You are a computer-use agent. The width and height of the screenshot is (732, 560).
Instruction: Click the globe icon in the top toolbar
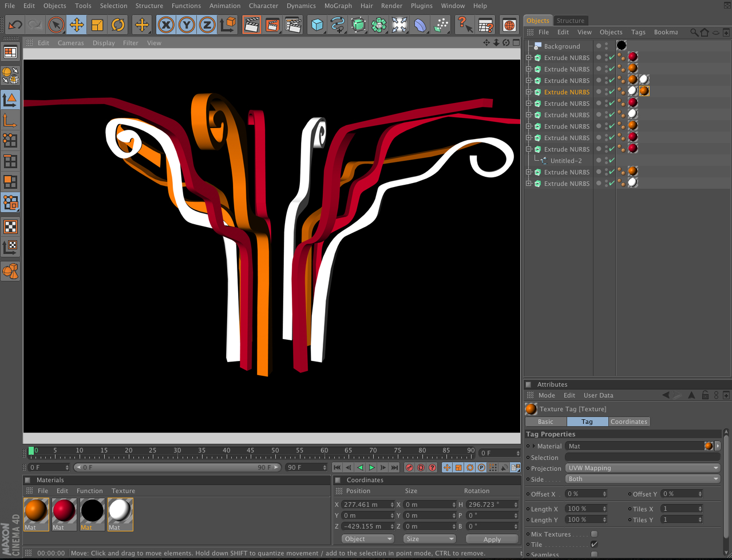tap(509, 25)
